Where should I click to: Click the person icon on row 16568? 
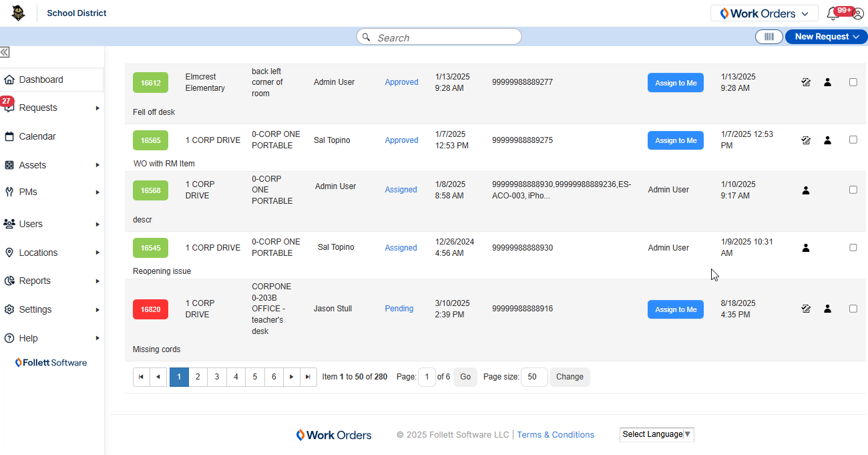click(806, 190)
